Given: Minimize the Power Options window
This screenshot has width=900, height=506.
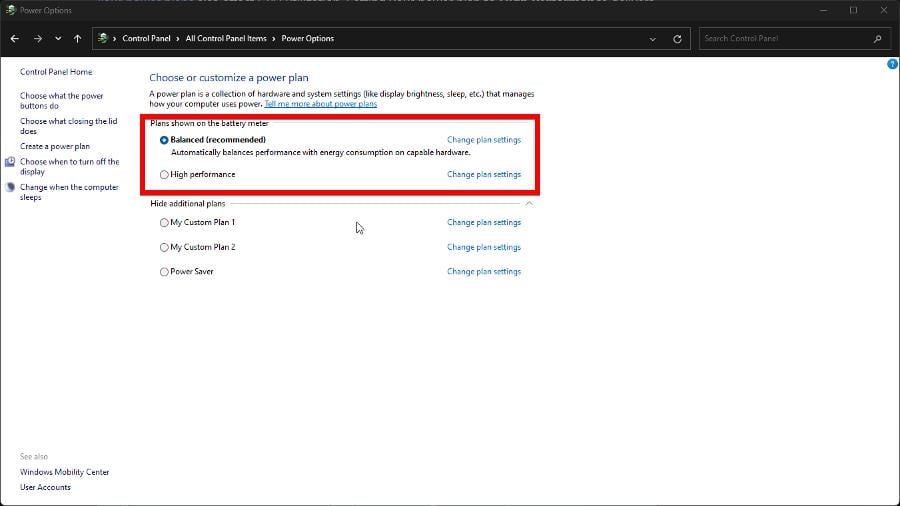Looking at the screenshot, I should click(x=824, y=10).
